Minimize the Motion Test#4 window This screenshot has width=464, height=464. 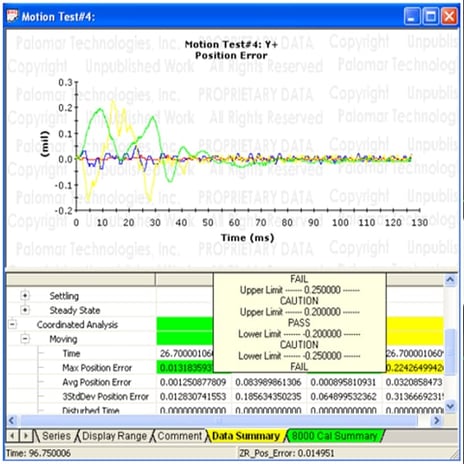tap(412, 16)
